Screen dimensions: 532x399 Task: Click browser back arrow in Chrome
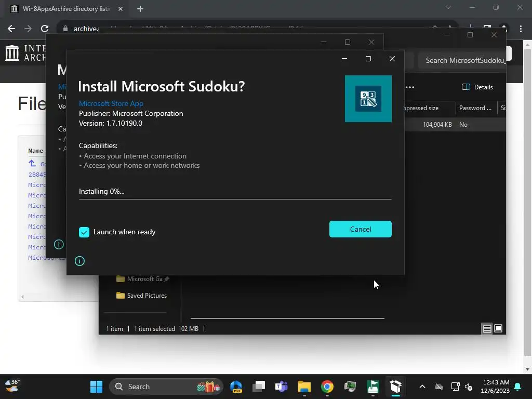point(11,29)
